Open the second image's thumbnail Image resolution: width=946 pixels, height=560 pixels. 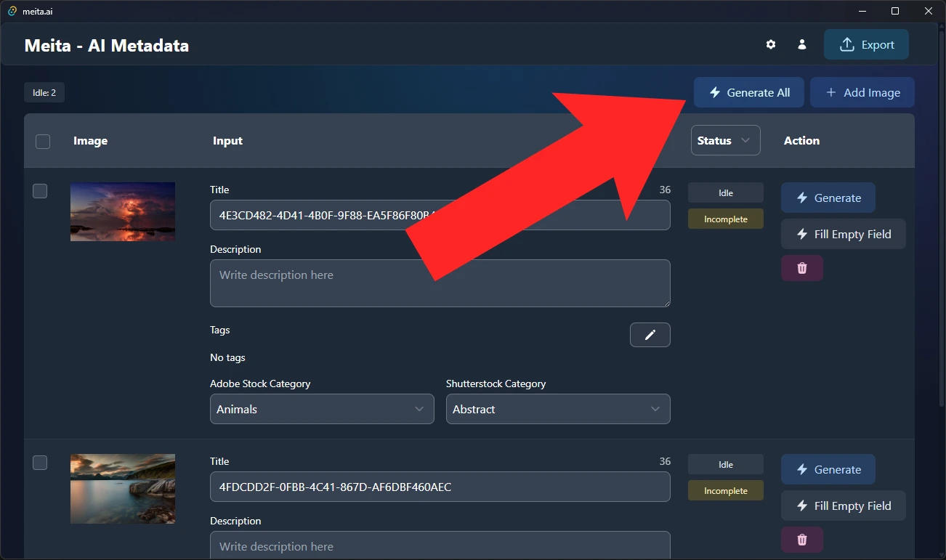click(x=122, y=488)
